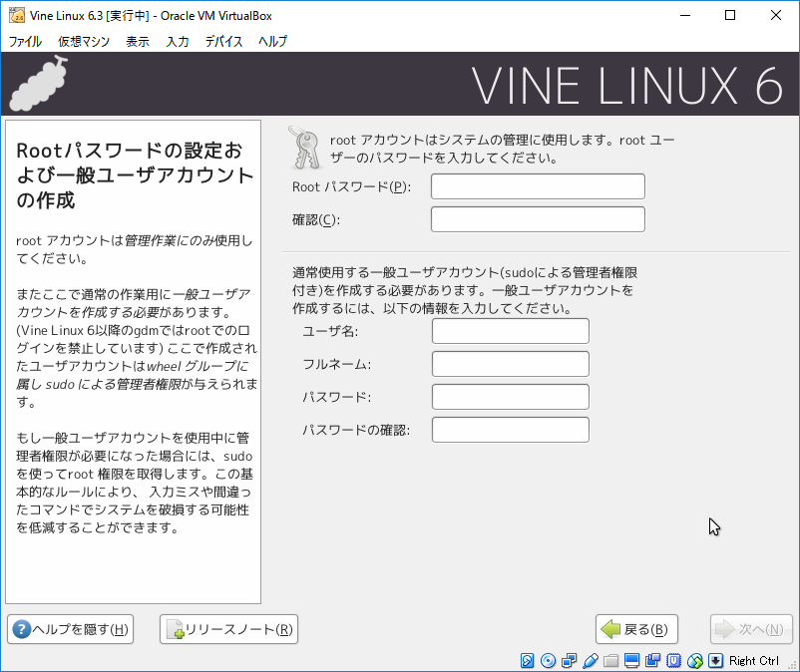
Task: Click the mouse integration globe status icon
Action: [694, 660]
